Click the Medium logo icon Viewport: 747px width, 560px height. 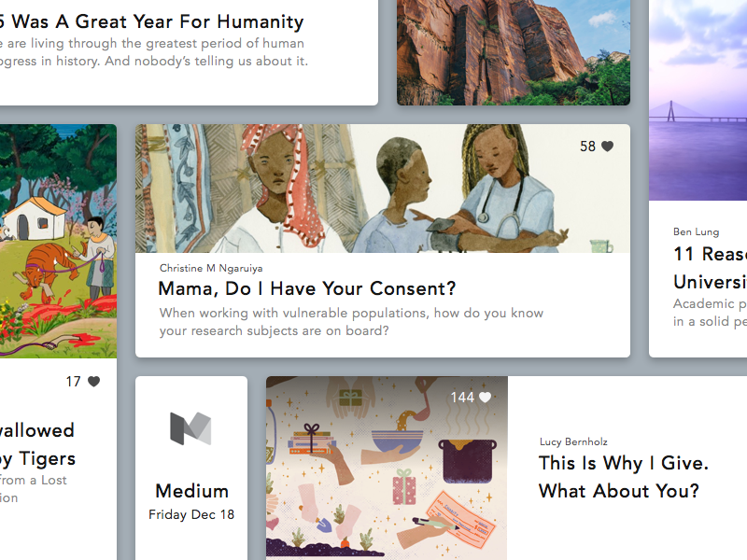pyautogui.click(x=190, y=428)
